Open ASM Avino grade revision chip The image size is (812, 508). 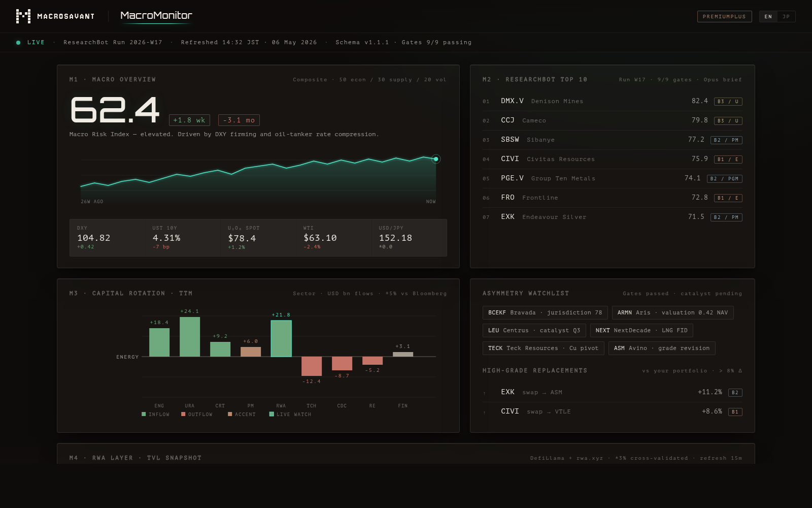pyautogui.click(x=662, y=348)
